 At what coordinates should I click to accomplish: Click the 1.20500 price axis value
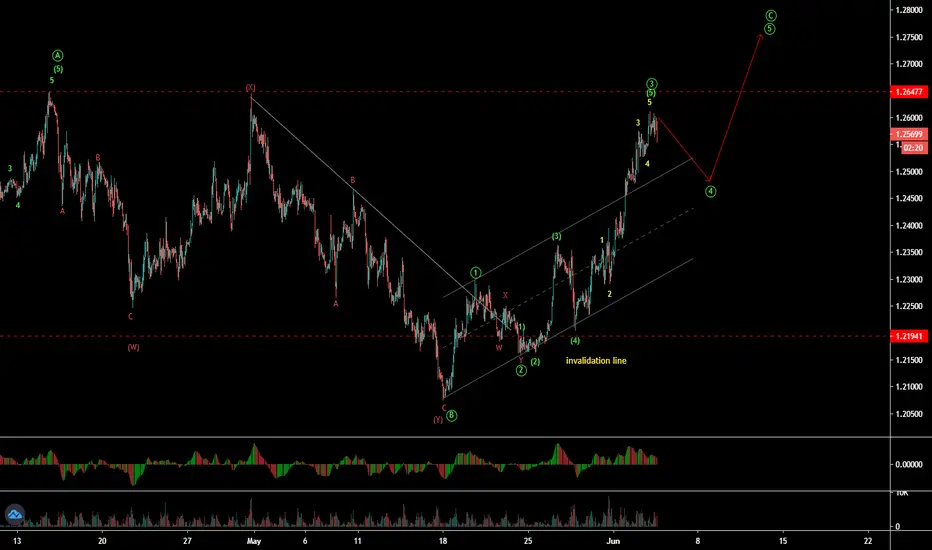pyautogui.click(x=909, y=414)
